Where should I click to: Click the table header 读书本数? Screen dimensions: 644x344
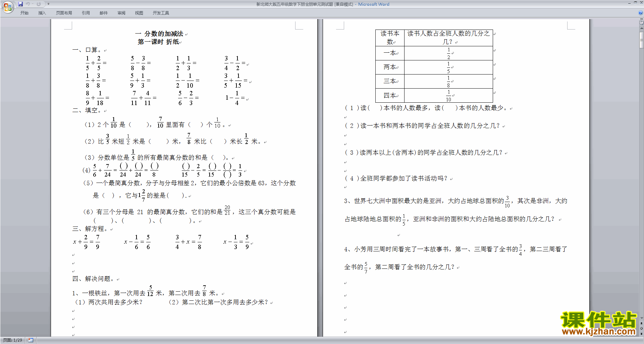click(390, 38)
